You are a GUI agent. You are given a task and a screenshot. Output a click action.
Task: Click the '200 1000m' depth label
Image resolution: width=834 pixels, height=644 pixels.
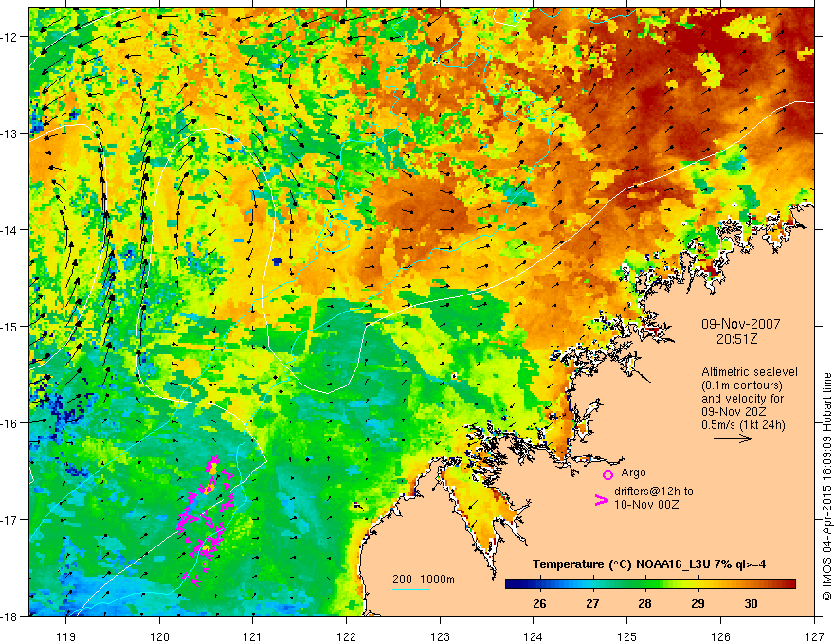[x=424, y=580]
